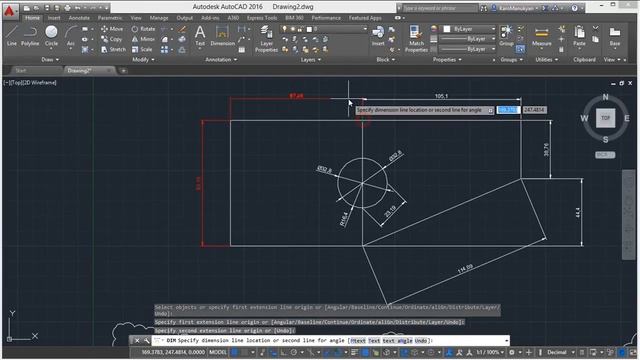Image resolution: width=640 pixels, height=360 pixels.
Task: Select the Polyline tool
Action: [x=30, y=36]
